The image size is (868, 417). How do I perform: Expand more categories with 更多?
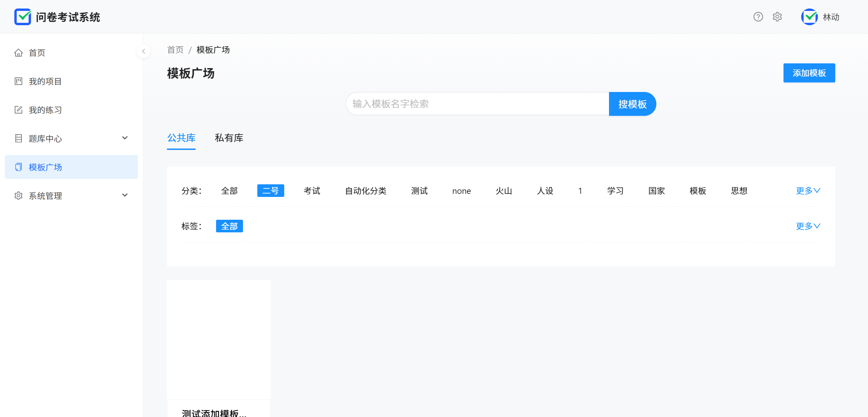[x=808, y=191]
